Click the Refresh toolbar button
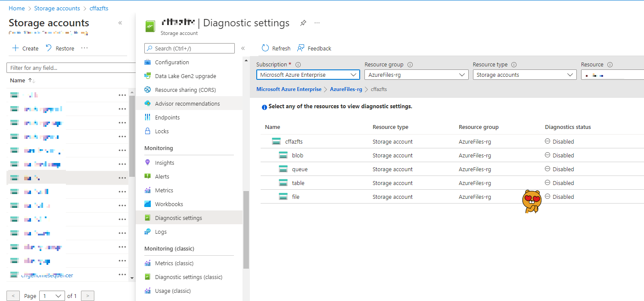Image resolution: width=644 pixels, height=301 pixels. pyautogui.click(x=276, y=48)
